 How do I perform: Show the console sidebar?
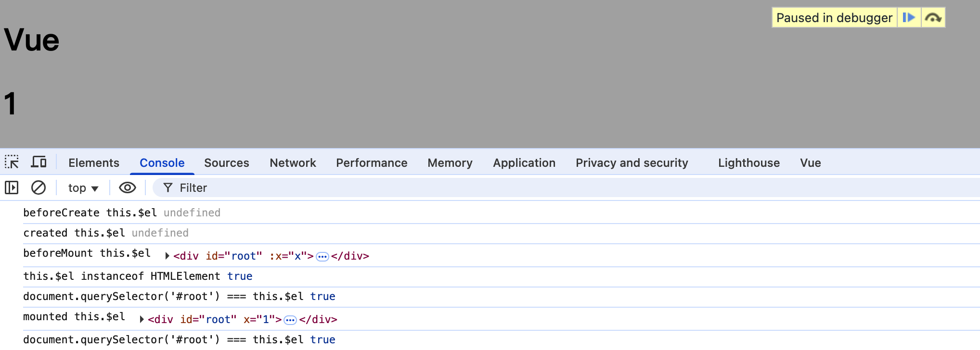click(12, 187)
